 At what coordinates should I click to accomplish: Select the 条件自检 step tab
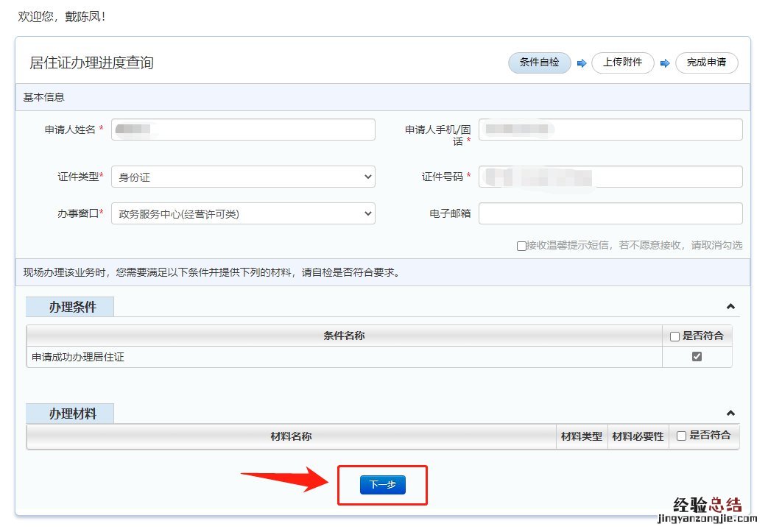[539, 63]
